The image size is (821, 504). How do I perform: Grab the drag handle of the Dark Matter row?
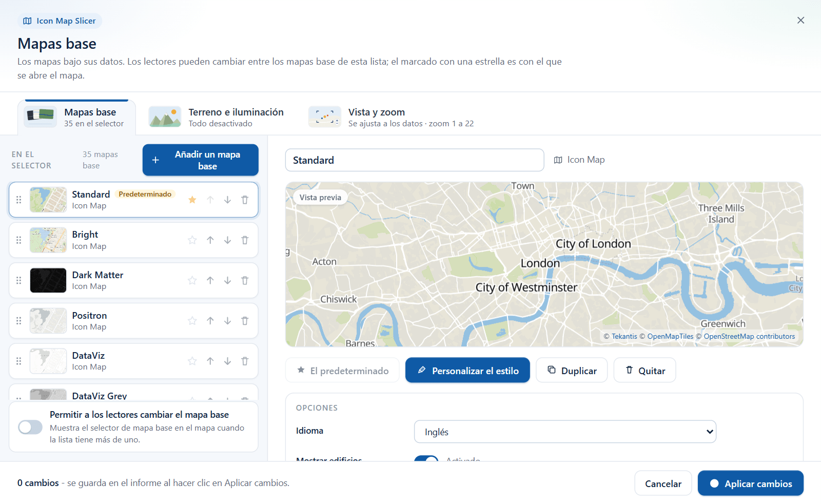click(19, 280)
